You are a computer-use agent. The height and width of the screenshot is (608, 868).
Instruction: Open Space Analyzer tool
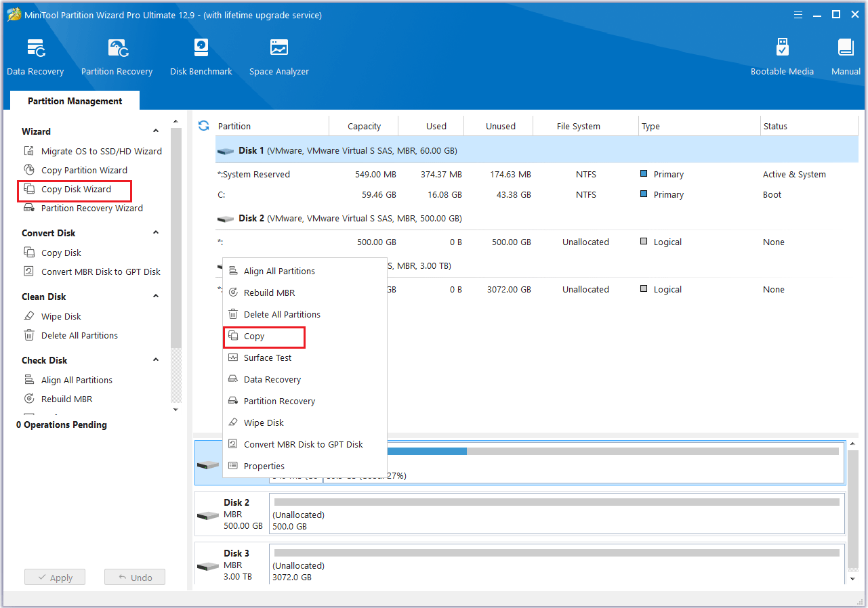[x=278, y=57]
